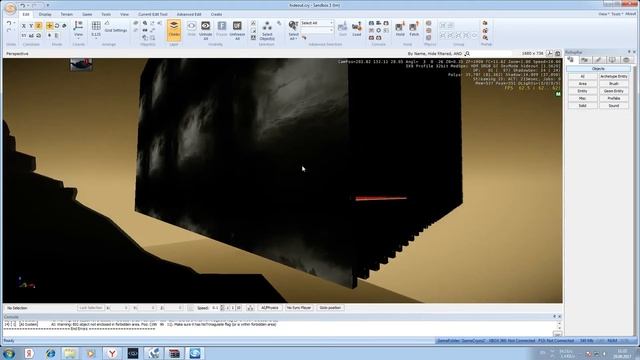Toggle X axis constraint
The width and height of the screenshot is (640, 360).
(x=24, y=26)
